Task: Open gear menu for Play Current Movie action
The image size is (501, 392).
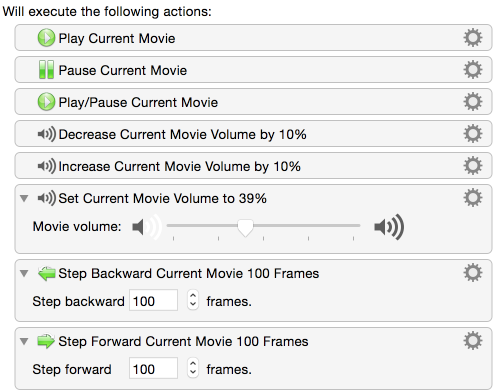Action: [x=473, y=38]
